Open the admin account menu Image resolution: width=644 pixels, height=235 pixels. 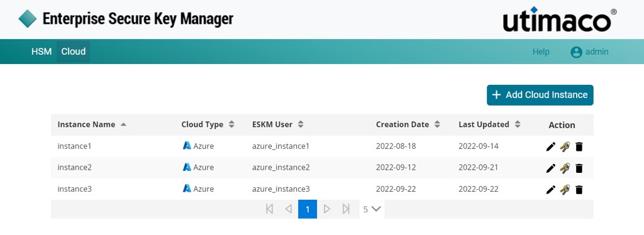590,52
